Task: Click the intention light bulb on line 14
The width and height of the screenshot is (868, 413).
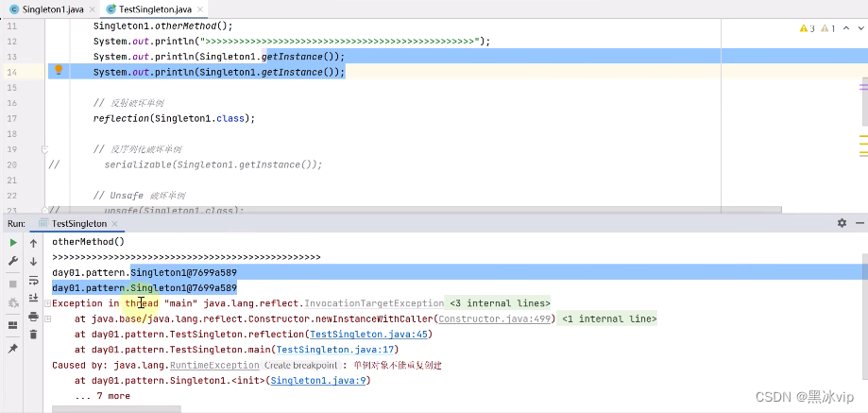Action: tap(59, 70)
